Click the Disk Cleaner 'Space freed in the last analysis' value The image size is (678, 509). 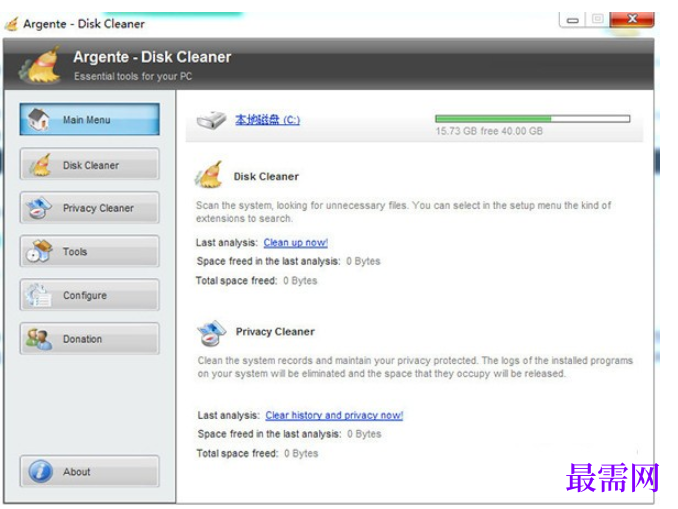click(x=363, y=261)
